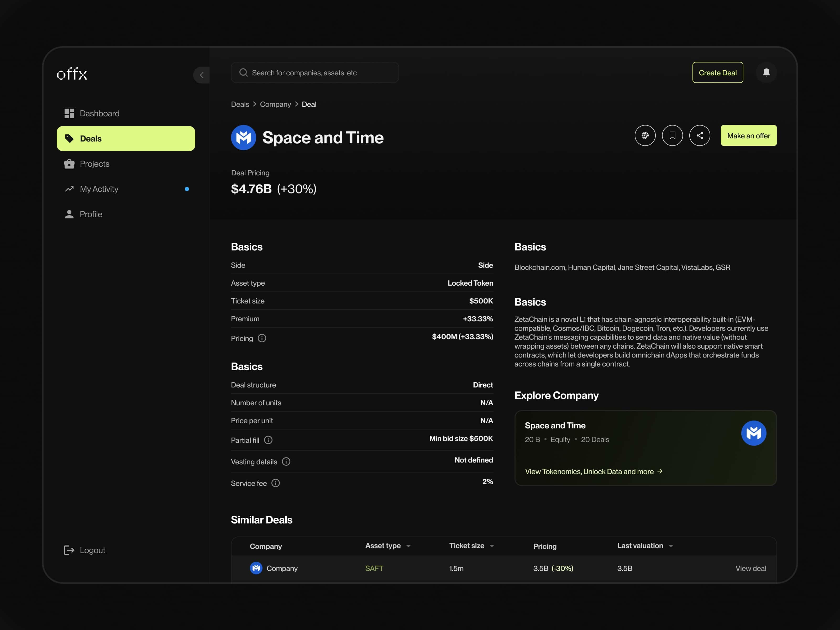The height and width of the screenshot is (630, 840).
Task: Click the blue My Activity notification dot
Action: (x=187, y=189)
